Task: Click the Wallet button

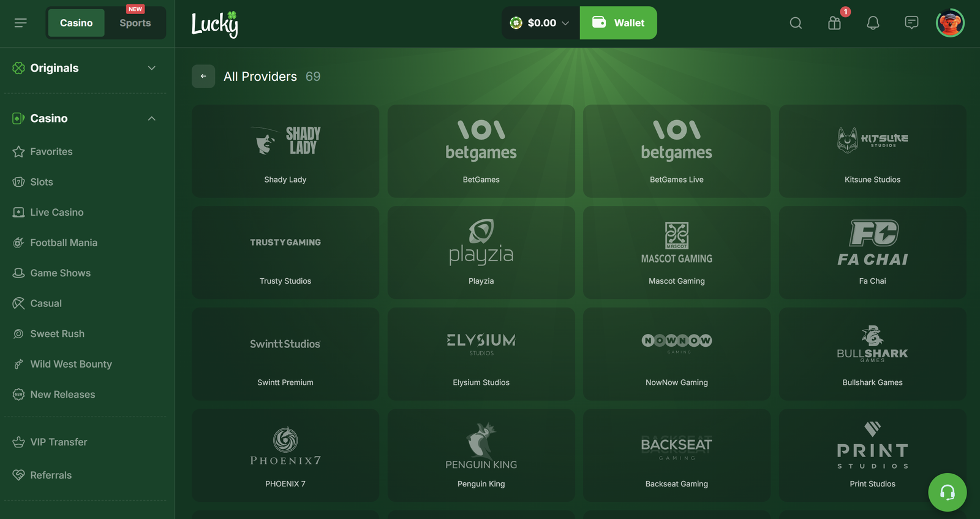Action: [618, 23]
